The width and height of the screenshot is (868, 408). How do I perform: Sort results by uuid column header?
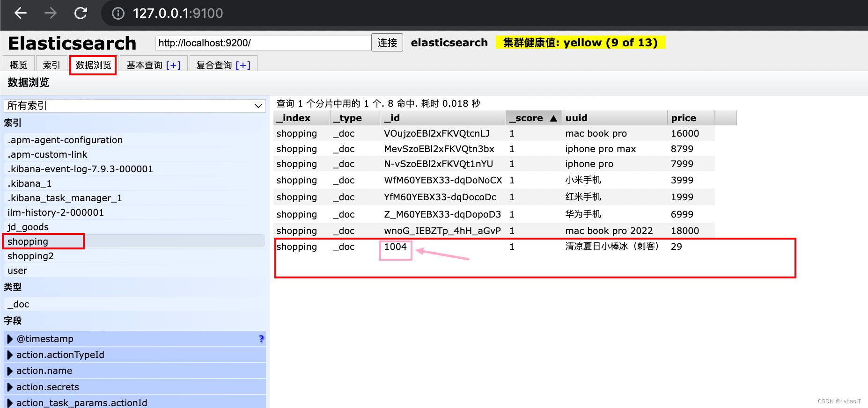click(615, 118)
